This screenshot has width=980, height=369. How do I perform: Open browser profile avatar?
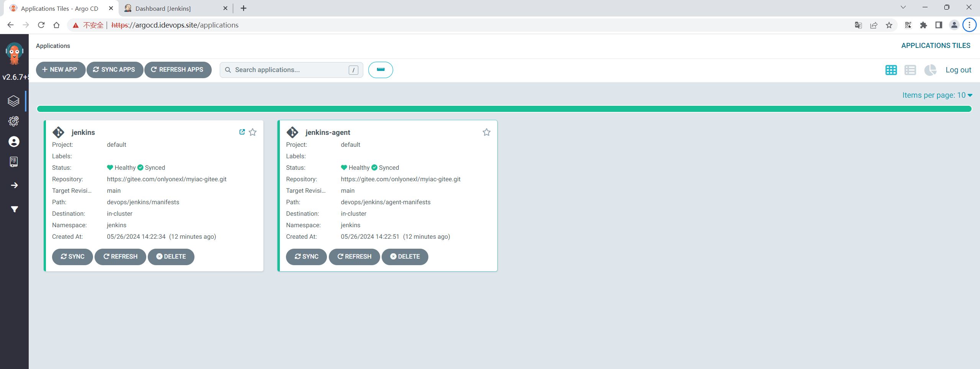click(954, 25)
